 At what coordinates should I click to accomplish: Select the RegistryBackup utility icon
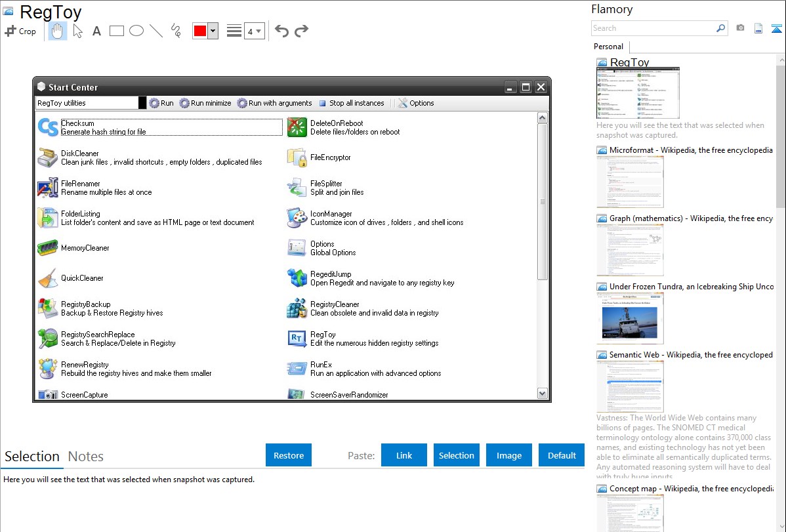click(x=48, y=308)
